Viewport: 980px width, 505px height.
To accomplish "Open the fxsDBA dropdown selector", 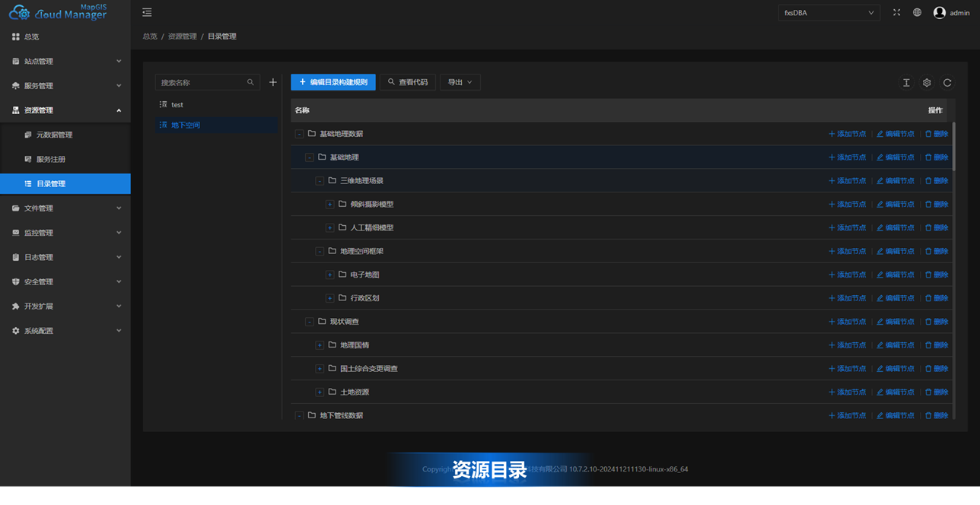I will point(829,12).
